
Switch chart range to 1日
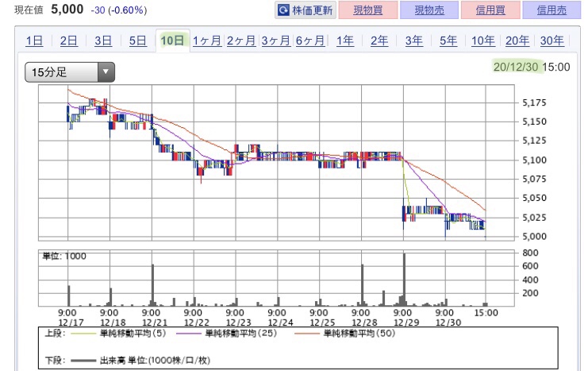(x=34, y=41)
